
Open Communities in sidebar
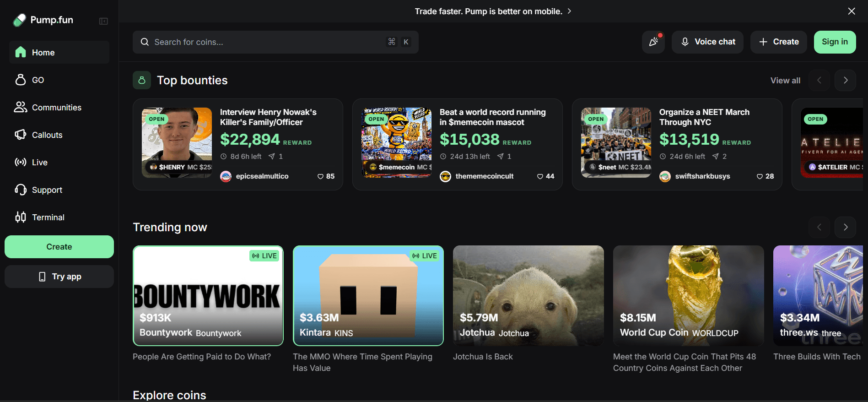59,107
